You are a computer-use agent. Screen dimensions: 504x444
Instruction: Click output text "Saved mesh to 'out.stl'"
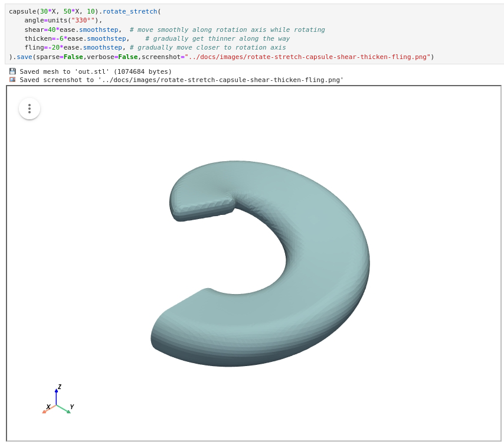64,71
